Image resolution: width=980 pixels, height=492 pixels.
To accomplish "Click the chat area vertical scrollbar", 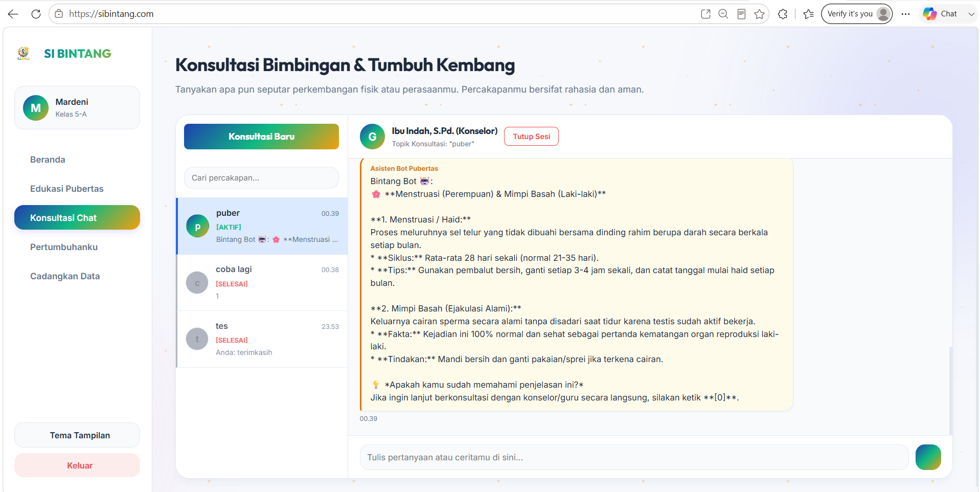I will (x=951, y=390).
